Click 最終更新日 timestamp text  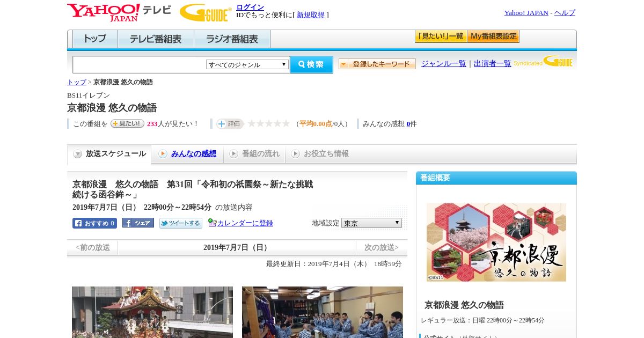click(334, 264)
